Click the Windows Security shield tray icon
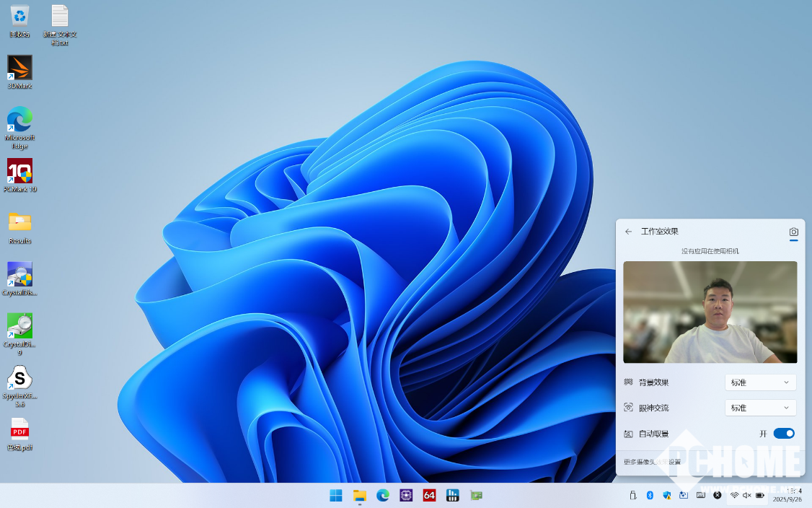The width and height of the screenshot is (812, 508). point(666,495)
